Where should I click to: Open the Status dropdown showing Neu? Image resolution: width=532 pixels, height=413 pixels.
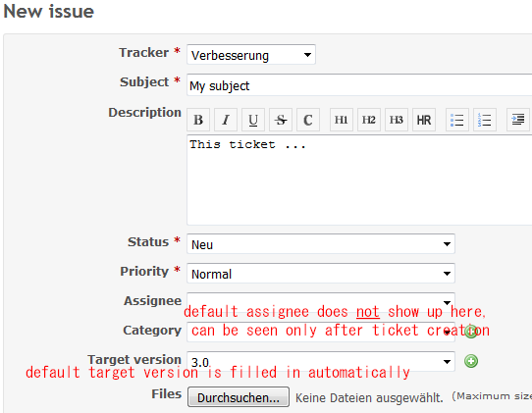point(321,244)
